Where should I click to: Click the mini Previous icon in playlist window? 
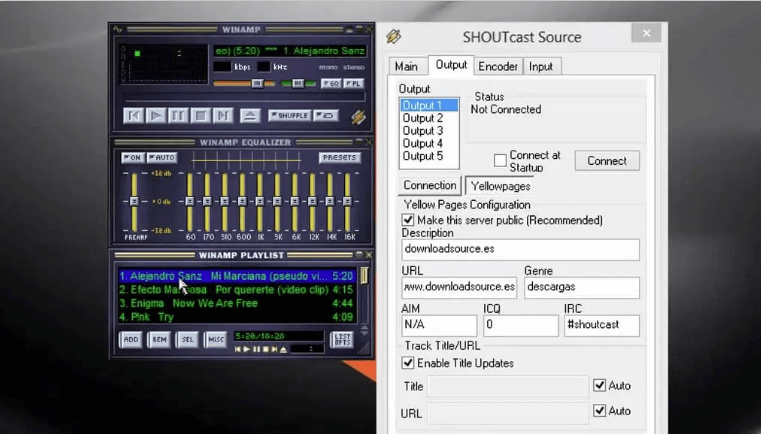point(238,349)
